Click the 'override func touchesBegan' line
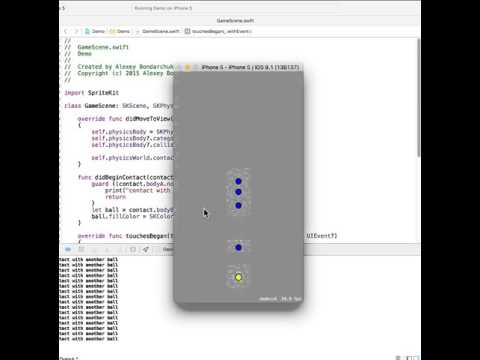 (126, 236)
